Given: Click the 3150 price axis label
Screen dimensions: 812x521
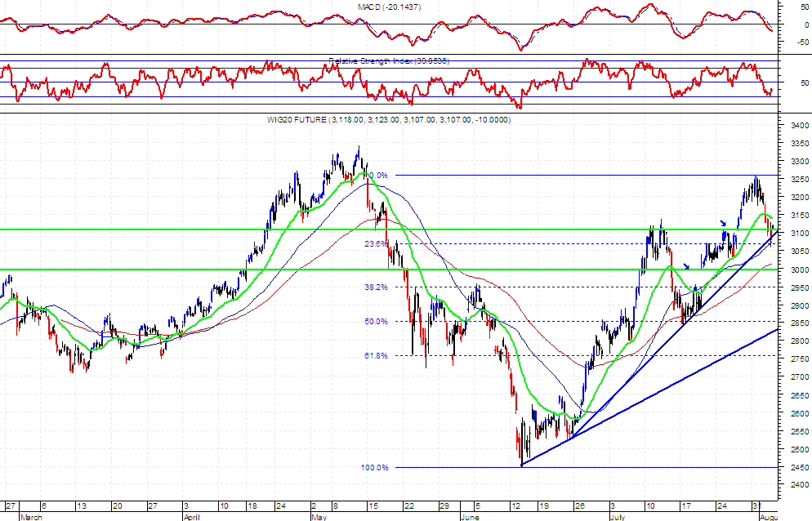Looking at the screenshot, I should coord(800,216).
